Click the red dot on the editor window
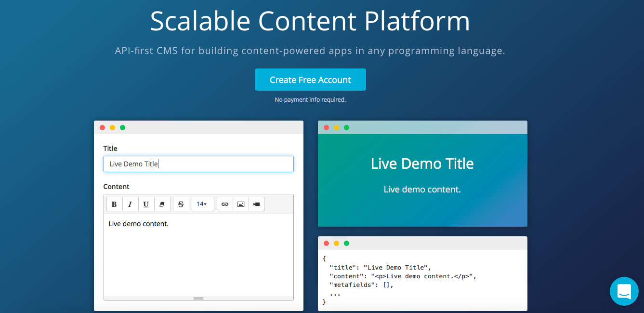 [x=102, y=127]
